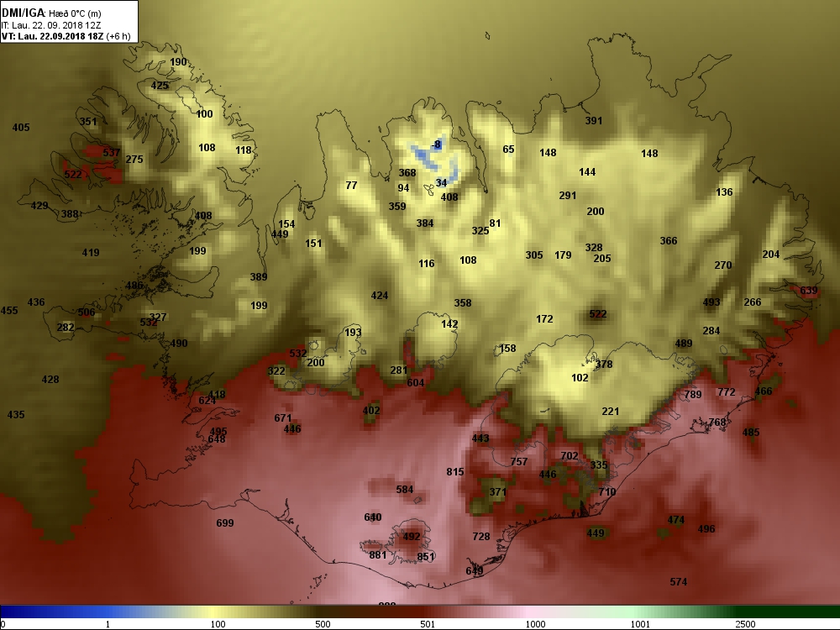Click the map value 537
Viewport: 840px width, 630px height.
coord(112,152)
